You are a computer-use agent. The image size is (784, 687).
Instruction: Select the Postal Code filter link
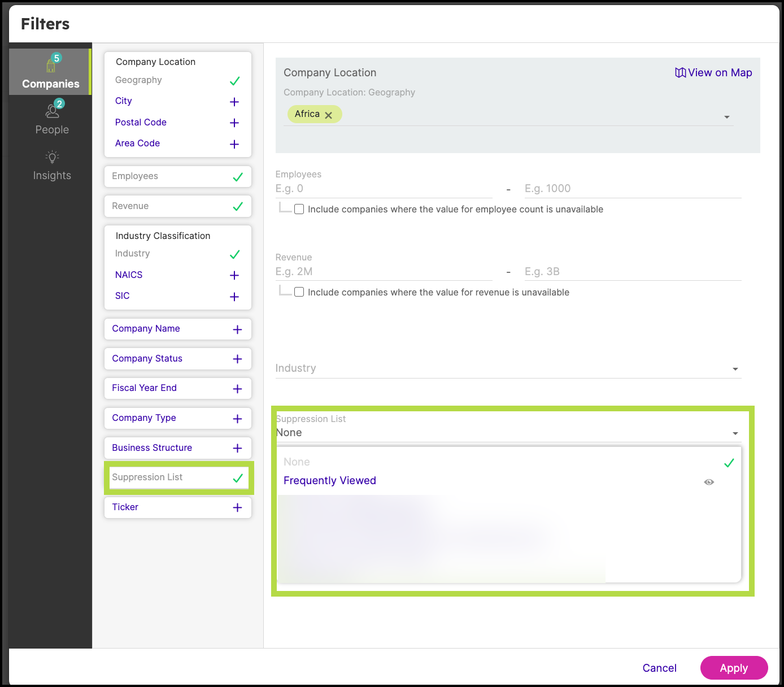tap(141, 123)
